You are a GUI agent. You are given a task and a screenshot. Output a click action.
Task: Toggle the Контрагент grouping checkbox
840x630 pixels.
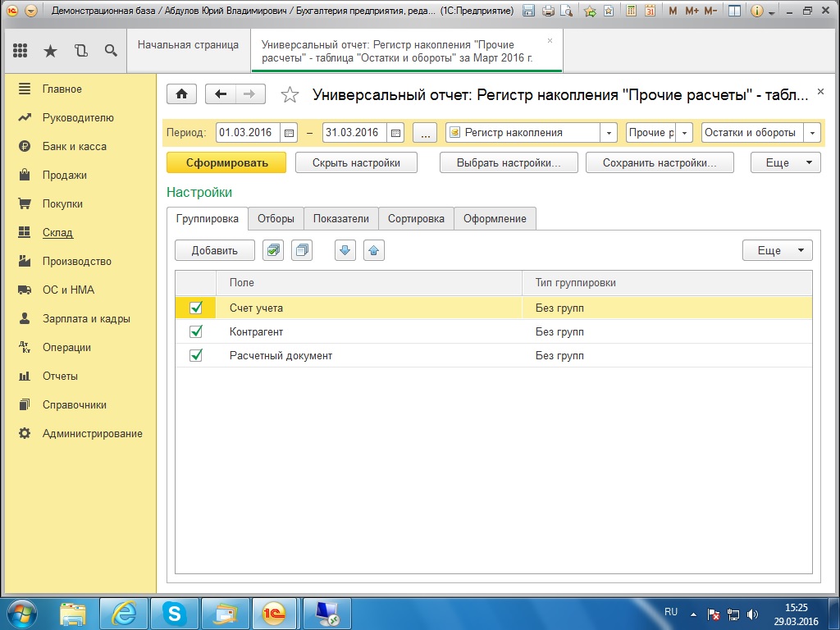196,332
